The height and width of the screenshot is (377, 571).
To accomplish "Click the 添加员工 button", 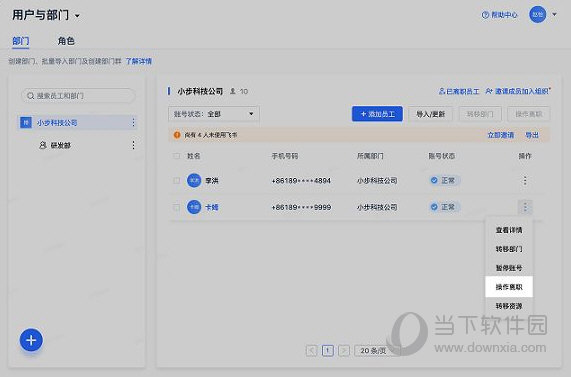I will tap(377, 114).
